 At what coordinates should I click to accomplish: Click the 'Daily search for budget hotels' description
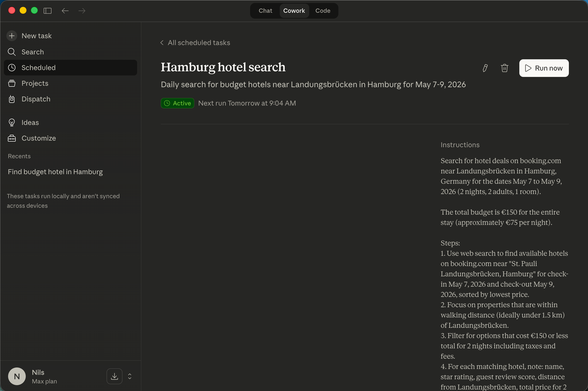tap(313, 85)
